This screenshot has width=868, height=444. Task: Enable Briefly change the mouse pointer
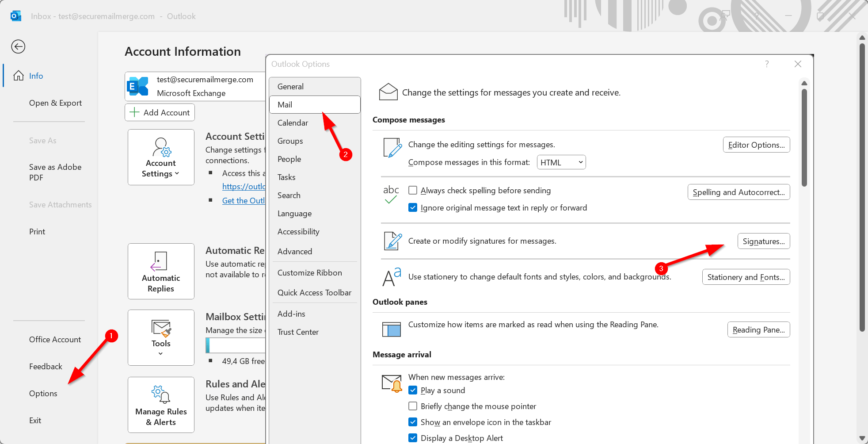click(x=413, y=406)
